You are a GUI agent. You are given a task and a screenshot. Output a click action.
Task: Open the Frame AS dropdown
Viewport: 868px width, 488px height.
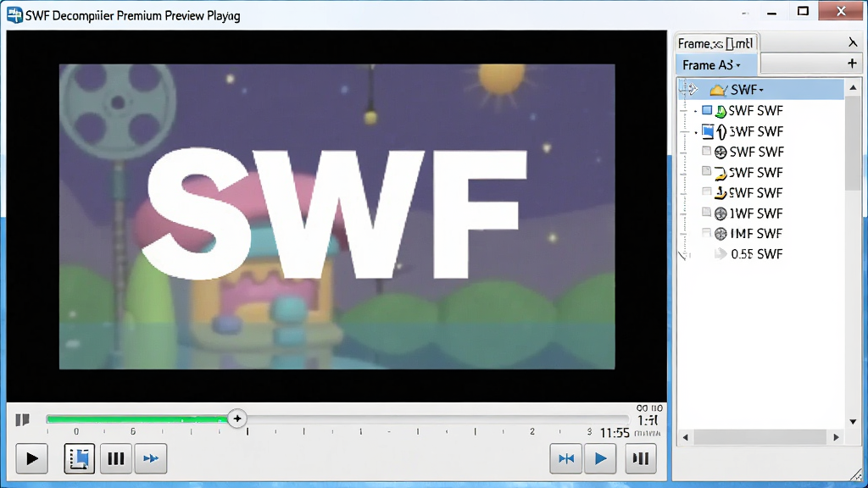[738, 66]
